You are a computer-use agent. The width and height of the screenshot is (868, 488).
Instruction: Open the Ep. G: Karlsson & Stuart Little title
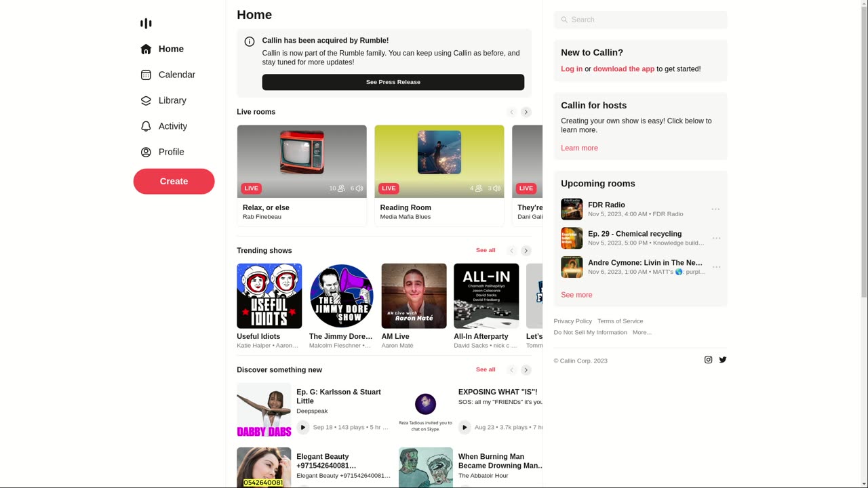338,396
